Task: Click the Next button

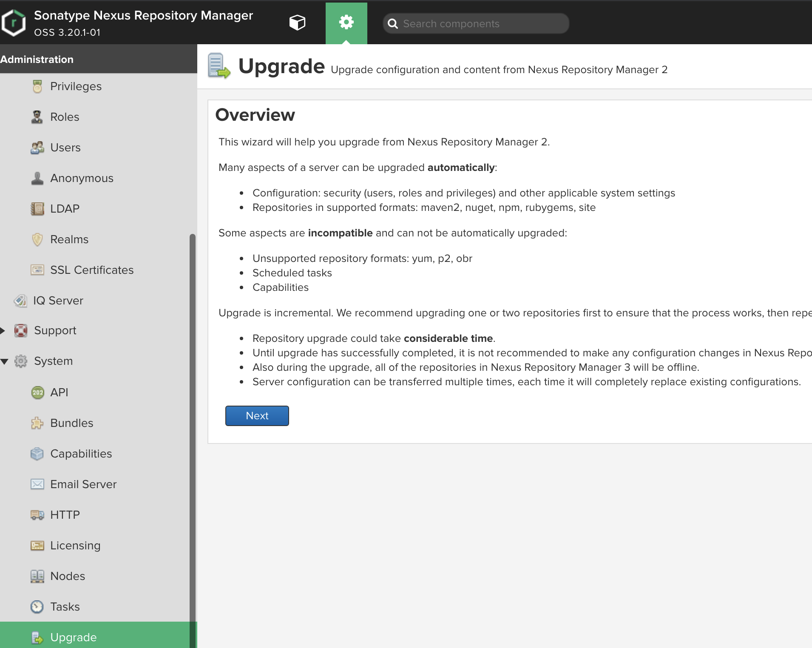Action: point(257,416)
